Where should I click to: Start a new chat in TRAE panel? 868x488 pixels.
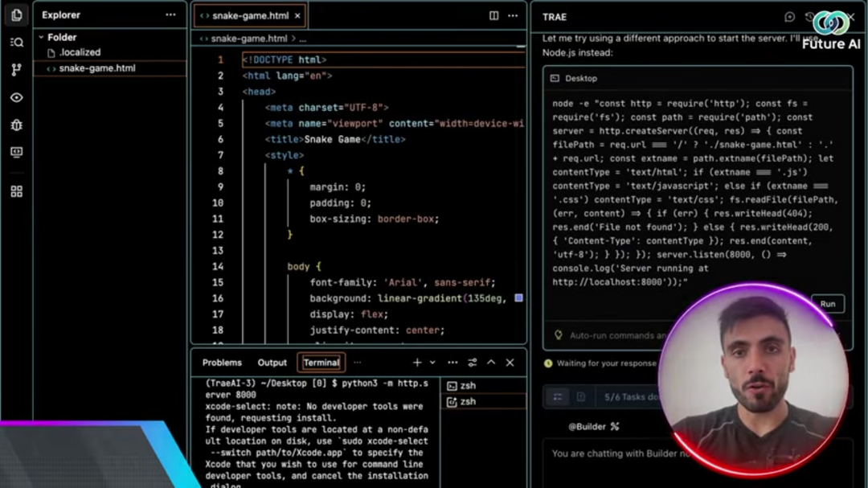(789, 17)
